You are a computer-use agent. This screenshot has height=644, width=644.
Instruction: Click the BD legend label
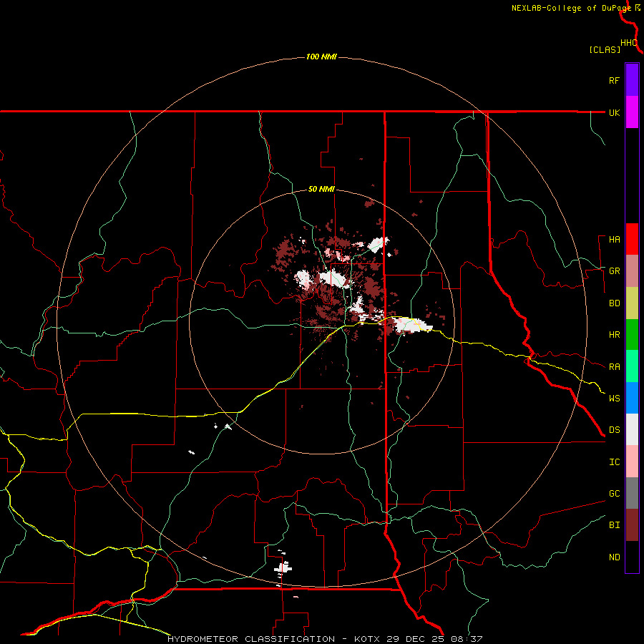point(614,303)
